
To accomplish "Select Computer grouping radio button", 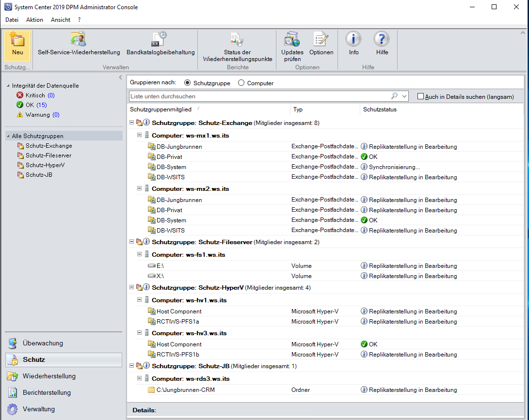I will pyautogui.click(x=241, y=83).
